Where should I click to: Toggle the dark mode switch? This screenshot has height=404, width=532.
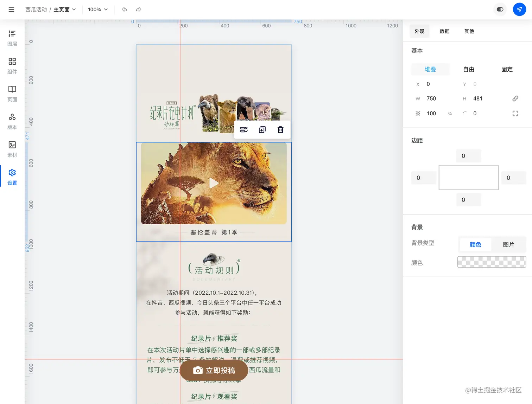click(500, 9)
